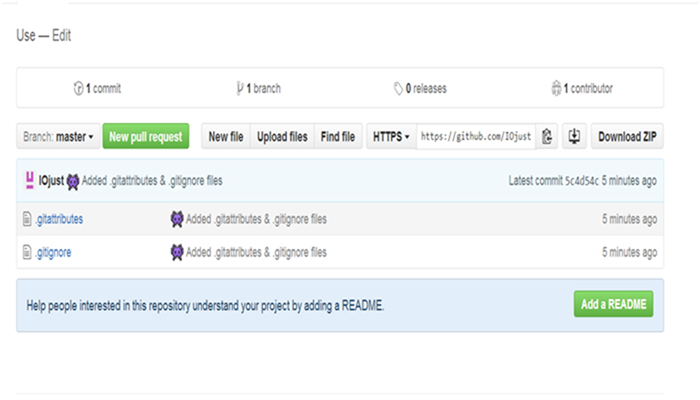
Task: Copy the clone URL to clipboard
Action: pyautogui.click(x=547, y=136)
